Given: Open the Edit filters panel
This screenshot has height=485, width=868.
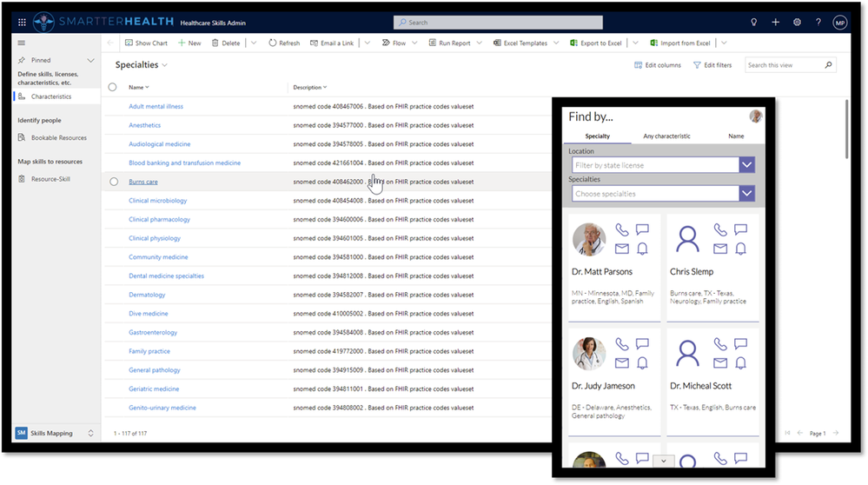Looking at the screenshot, I should pyautogui.click(x=712, y=65).
